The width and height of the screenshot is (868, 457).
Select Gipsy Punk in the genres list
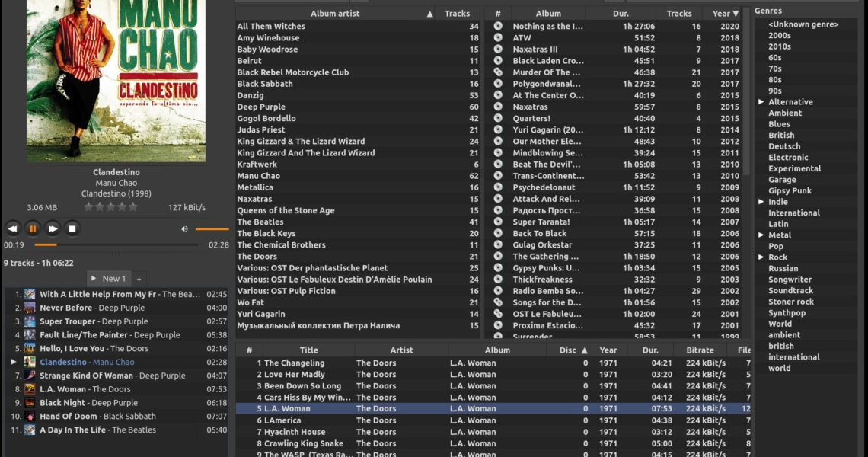coord(790,191)
